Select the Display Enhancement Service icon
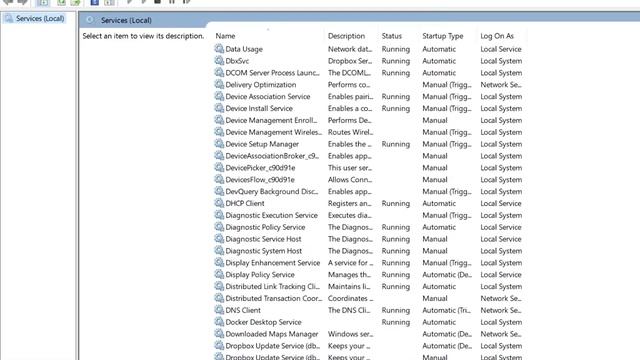 click(219, 262)
